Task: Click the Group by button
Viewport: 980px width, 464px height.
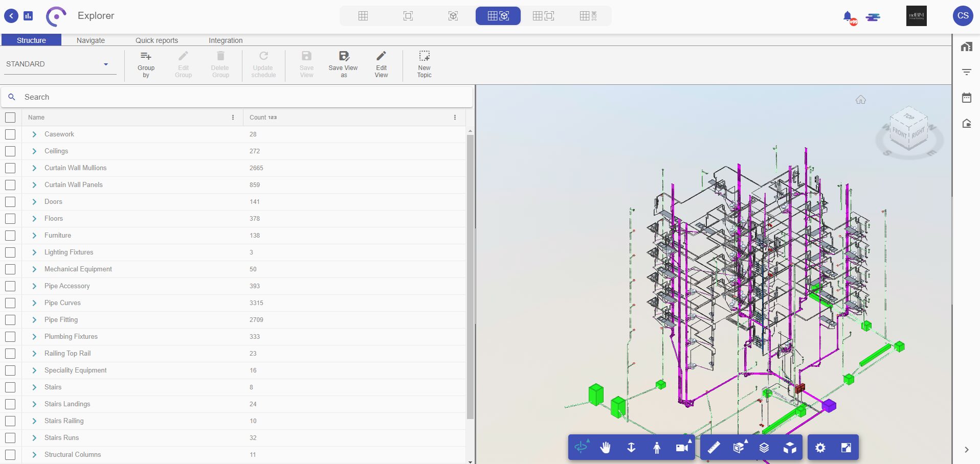Action: [x=146, y=64]
